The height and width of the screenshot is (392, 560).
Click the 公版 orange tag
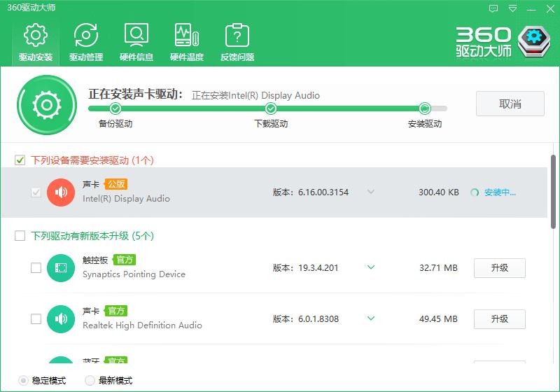116,184
